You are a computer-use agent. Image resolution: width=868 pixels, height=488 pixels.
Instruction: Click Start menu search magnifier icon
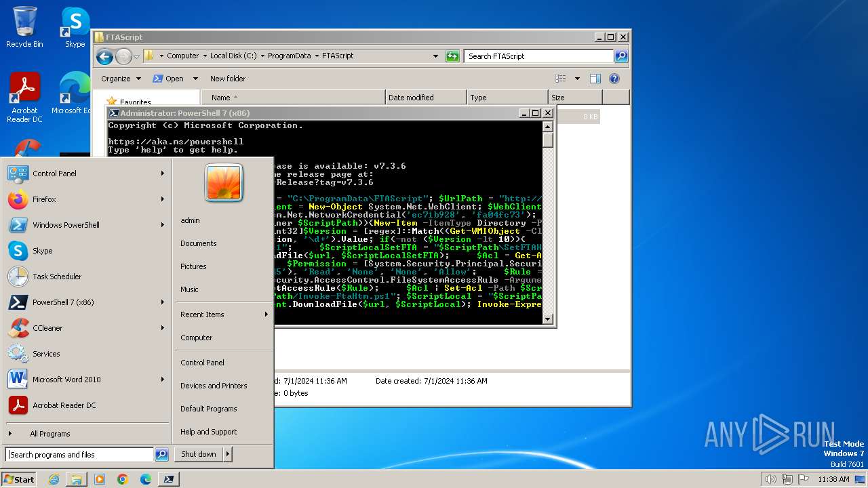161,455
